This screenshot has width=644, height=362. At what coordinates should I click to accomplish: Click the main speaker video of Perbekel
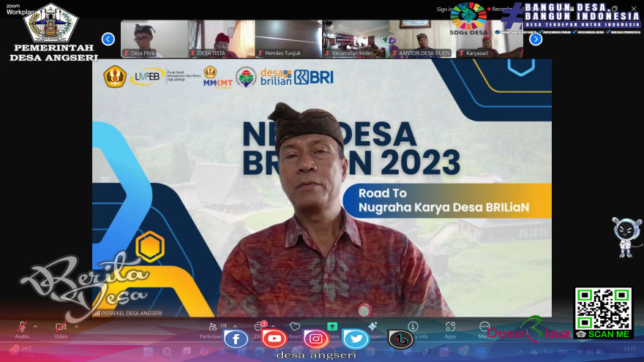coord(322,187)
